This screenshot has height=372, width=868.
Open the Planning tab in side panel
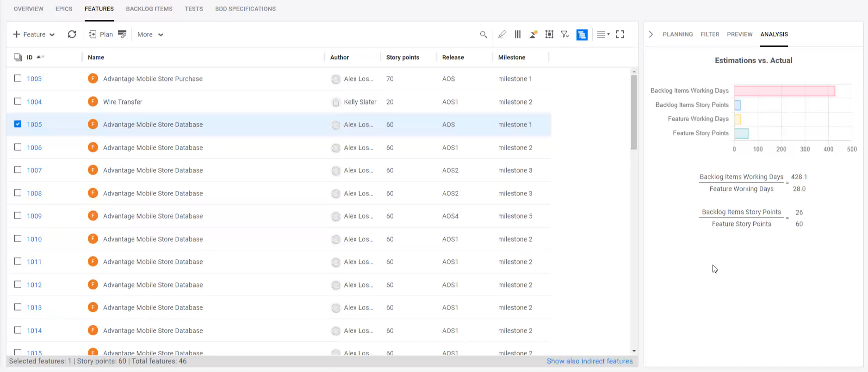coord(677,34)
